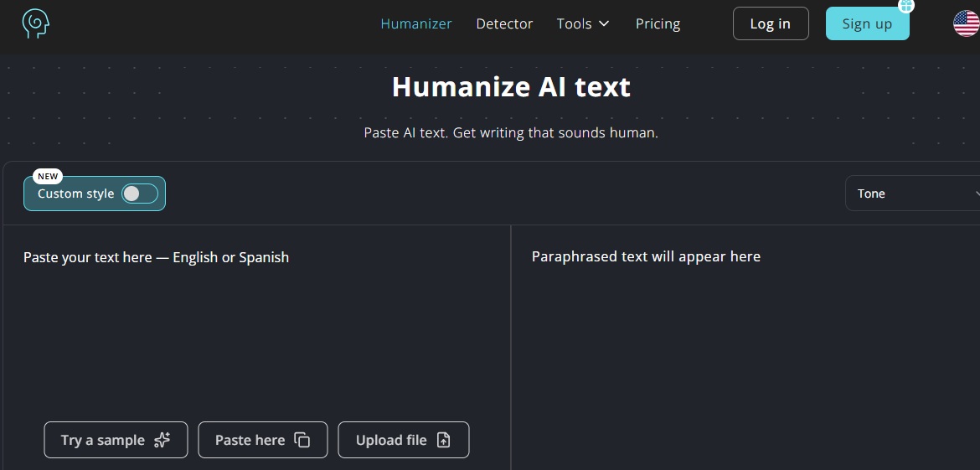Click the Upload file button
Image resolution: width=980 pixels, height=470 pixels.
[x=404, y=440]
